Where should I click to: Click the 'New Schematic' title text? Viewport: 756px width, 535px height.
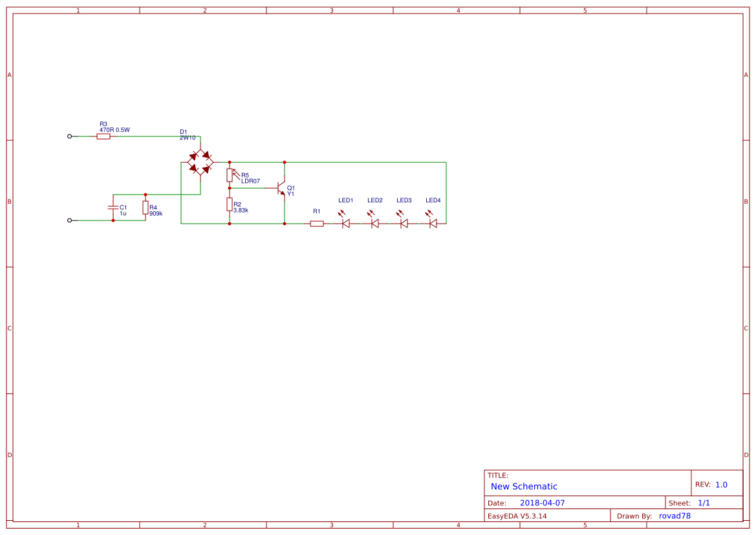point(524,487)
